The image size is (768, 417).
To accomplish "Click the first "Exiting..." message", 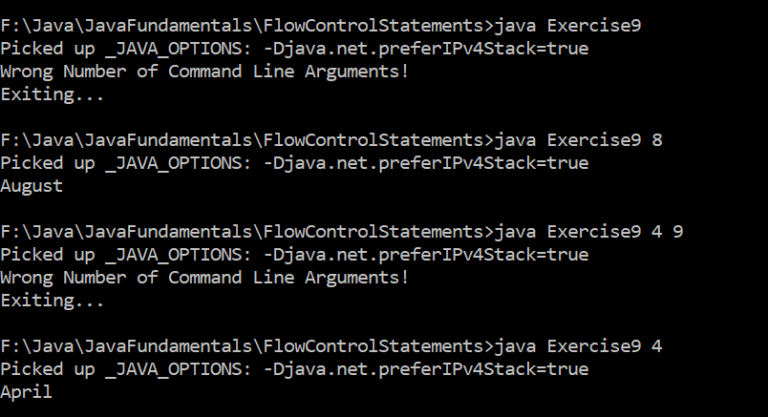I will tap(53, 95).
